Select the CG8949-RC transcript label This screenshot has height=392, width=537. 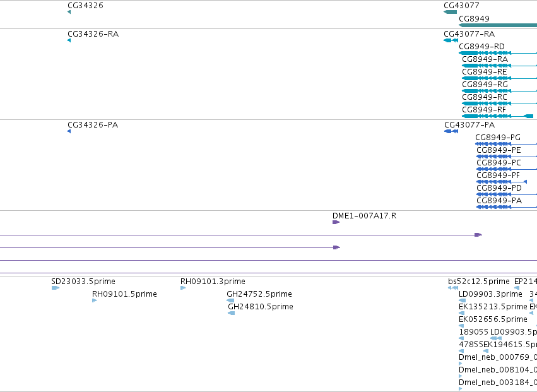click(485, 97)
